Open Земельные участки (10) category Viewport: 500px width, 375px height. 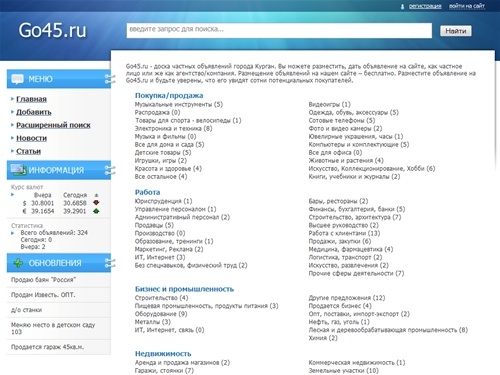pos(343,370)
